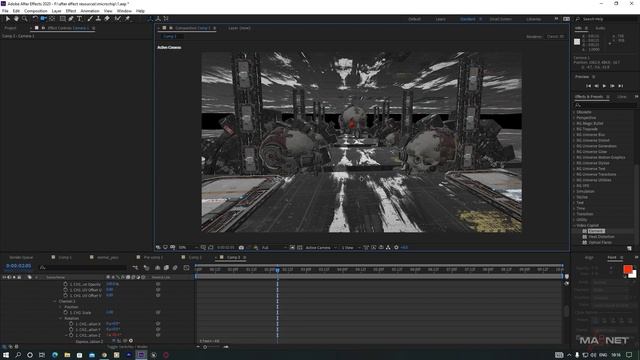Image resolution: width=640 pixels, height=360 pixels.
Task: Toggle stopwatch for CH1 rotation Z
Action: (71, 335)
